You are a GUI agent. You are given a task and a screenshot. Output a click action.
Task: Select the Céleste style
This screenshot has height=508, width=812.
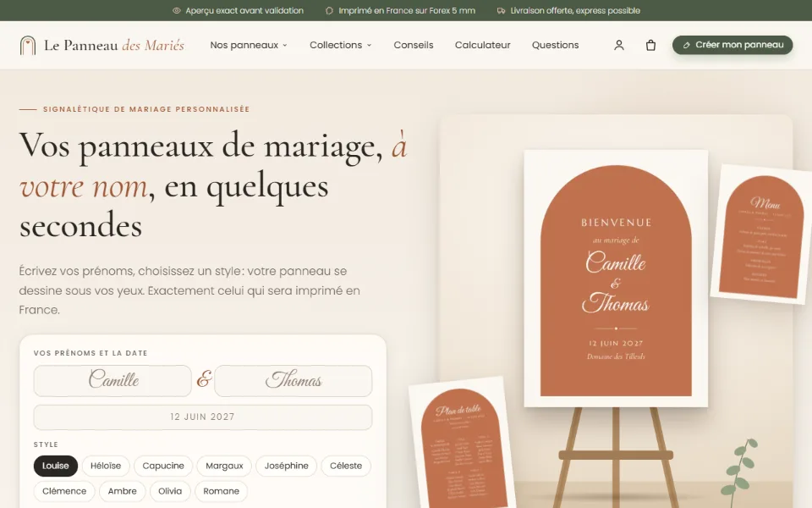point(346,466)
